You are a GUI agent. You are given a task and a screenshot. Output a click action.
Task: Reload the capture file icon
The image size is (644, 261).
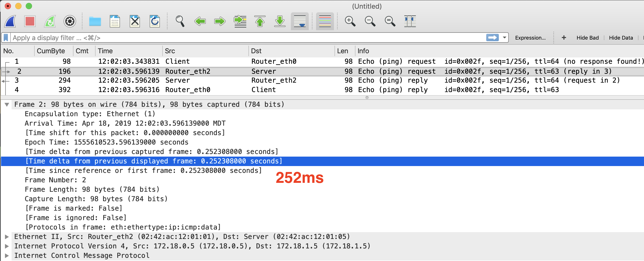pos(155,21)
